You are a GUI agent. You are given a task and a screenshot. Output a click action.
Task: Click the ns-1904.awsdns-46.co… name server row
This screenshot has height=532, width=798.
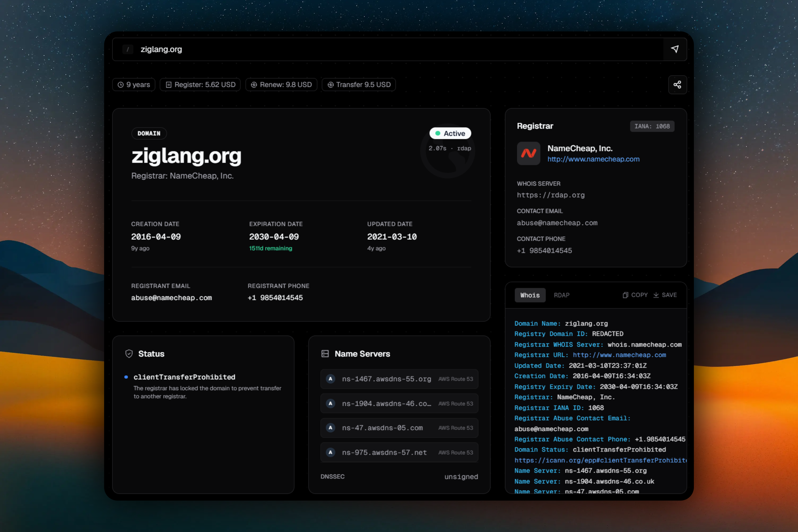click(x=399, y=403)
